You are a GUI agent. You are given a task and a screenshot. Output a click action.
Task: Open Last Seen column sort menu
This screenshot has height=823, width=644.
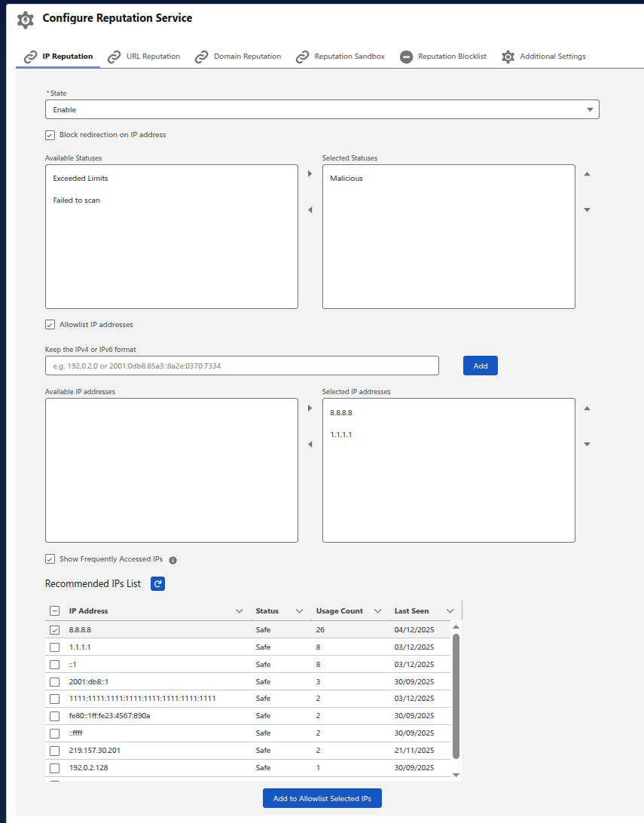(x=450, y=611)
